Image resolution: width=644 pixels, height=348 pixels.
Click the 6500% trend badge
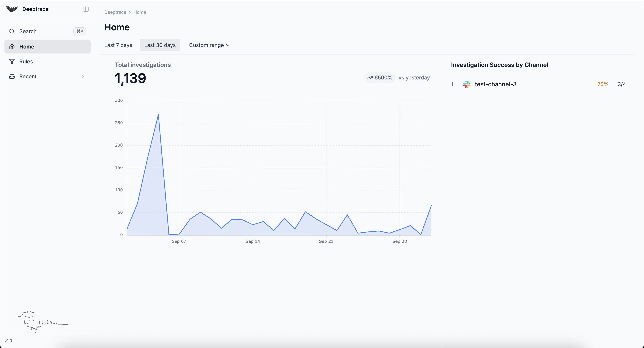pos(380,78)
